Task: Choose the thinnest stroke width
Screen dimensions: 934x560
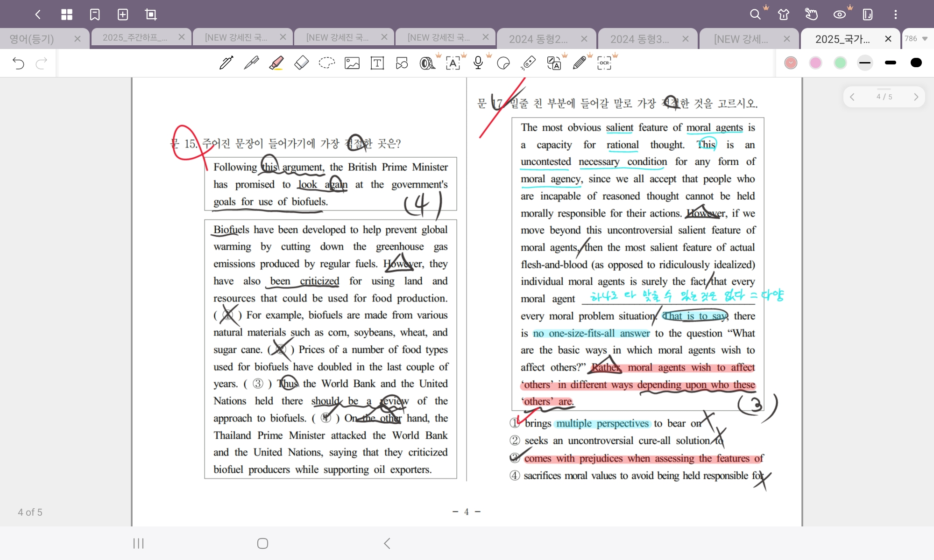Action: coord(865,63)
